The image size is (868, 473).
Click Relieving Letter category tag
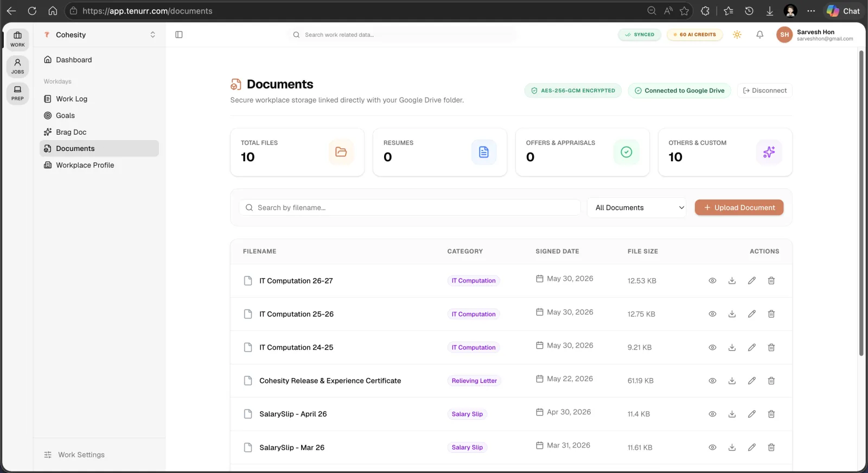tap(474, 381)
